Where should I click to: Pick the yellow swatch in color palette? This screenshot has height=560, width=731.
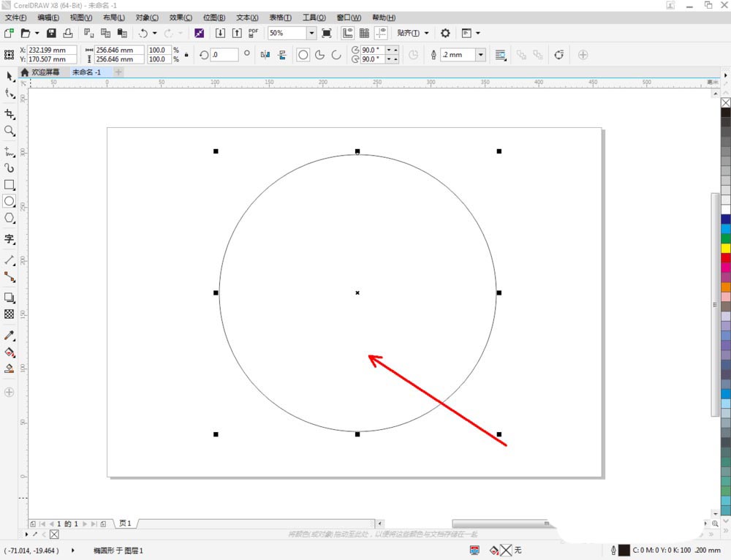725,248
